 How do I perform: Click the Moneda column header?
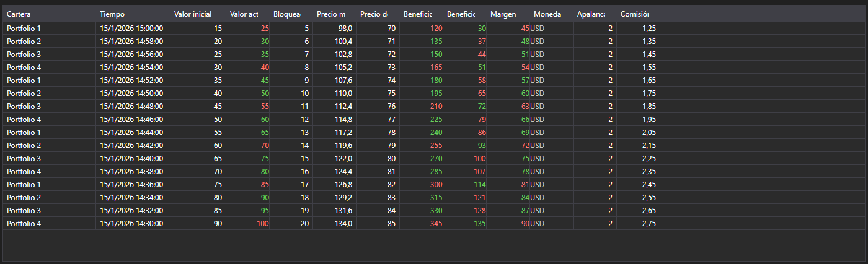pos(551,14)
